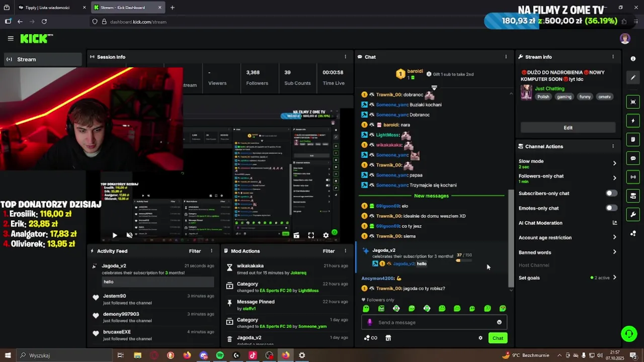Viewport: 644px width, 362px height.
Task: Click the chat scrollbar thumb
Action: tap(511, 237)
